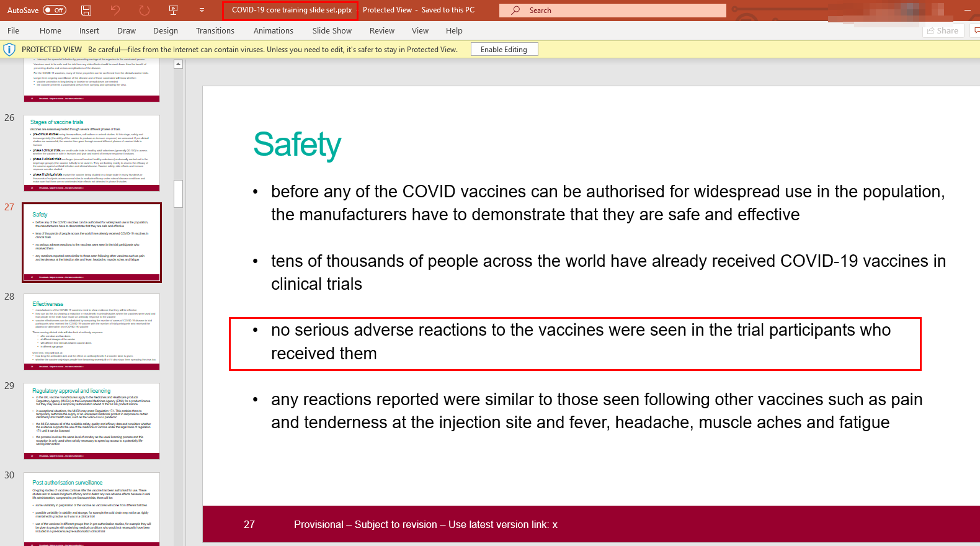The width and height of the screenshot is (980, 546).
Task: Open the Help tab
Action: [x=454, y=30]
